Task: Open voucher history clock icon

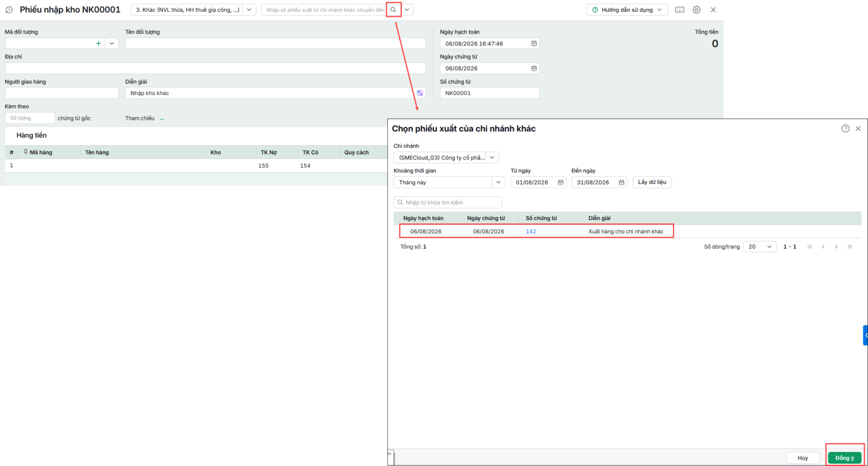Action: 9,10
